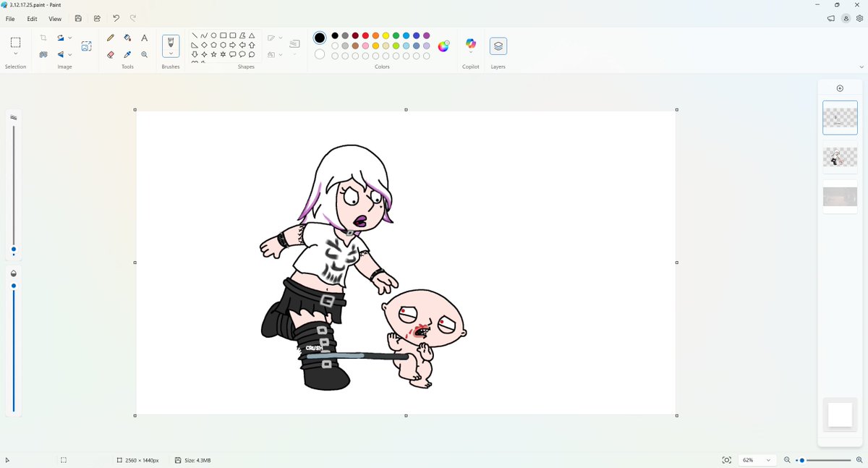This screenshot has width=868, height=468.
Task: Expand the Selection options dropdown
Action: pyautogui.click(x=15, y=54)
